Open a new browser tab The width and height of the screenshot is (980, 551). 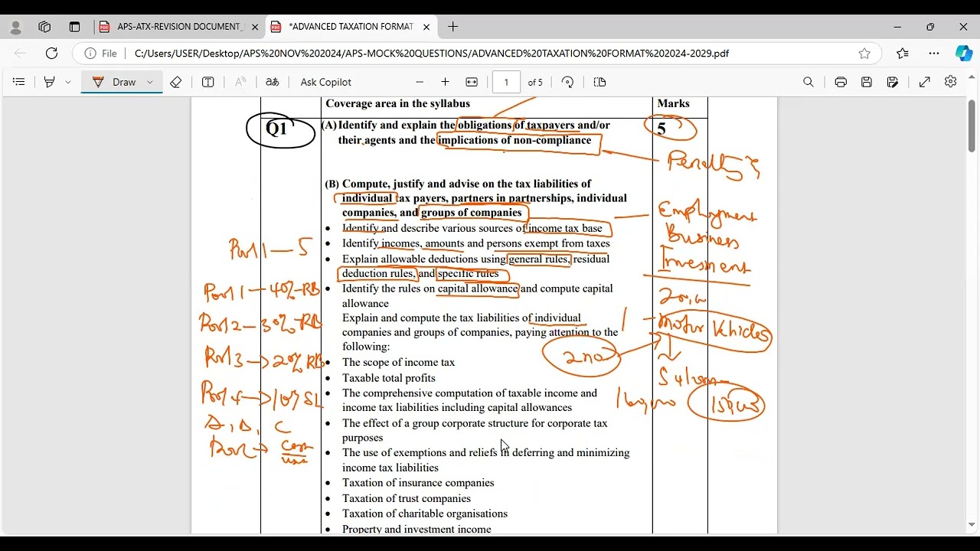tap(453, 27)
